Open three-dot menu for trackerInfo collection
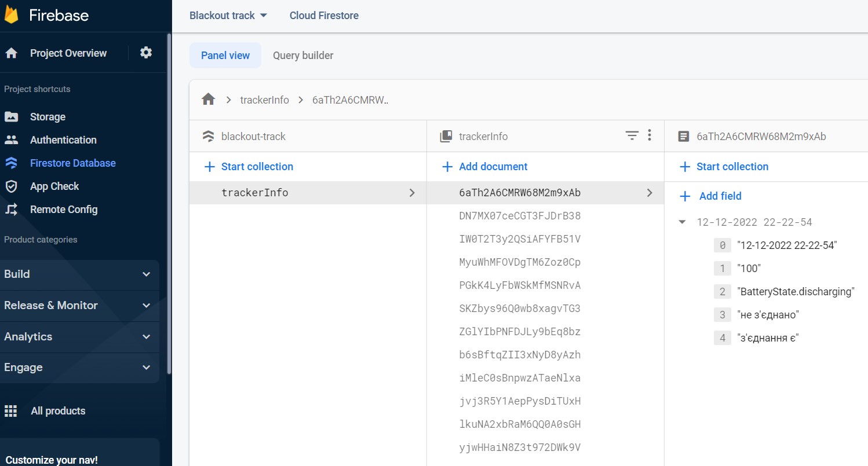 pos(650,135)
